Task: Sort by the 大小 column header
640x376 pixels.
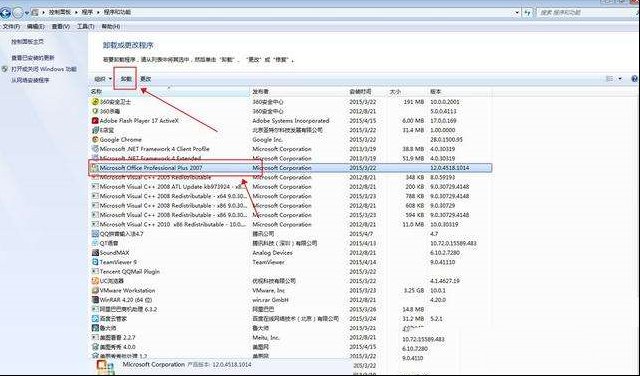Action: click(407, 92)
